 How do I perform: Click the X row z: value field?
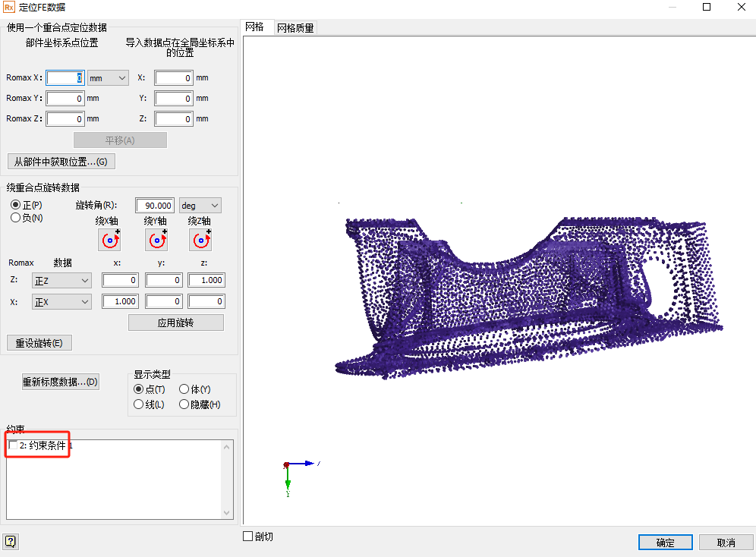207,301
